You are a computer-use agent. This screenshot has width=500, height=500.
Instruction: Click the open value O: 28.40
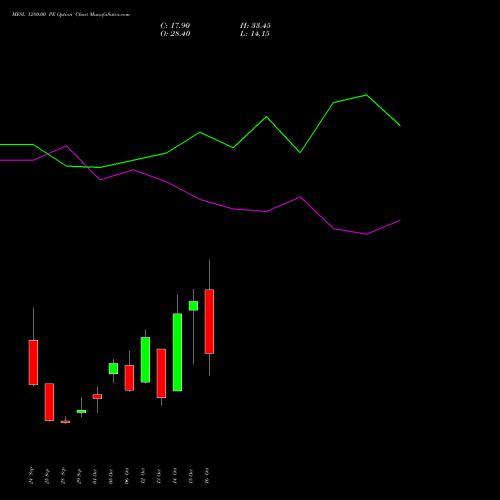tap(175, 34)
